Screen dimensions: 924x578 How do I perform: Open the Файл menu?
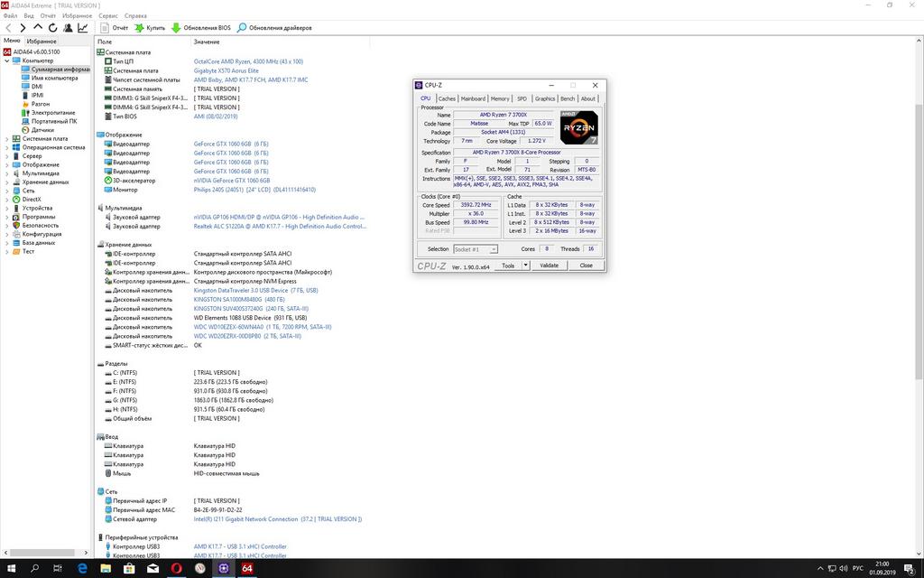coord(10,16)
